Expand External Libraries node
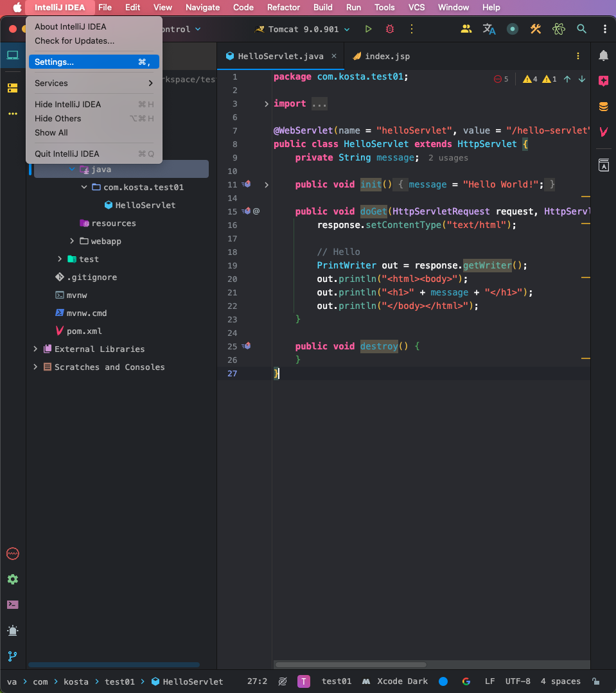Screen dimensions: 616x693 point(35,349)
